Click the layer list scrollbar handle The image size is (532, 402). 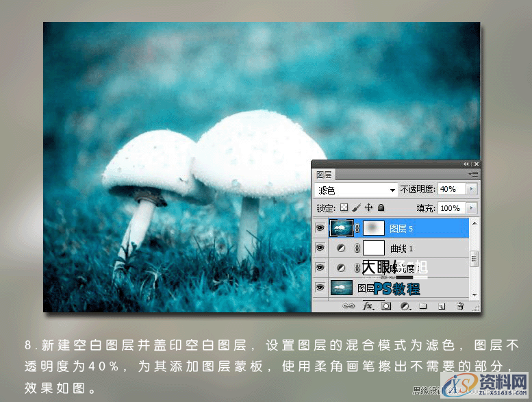point(474,259)
